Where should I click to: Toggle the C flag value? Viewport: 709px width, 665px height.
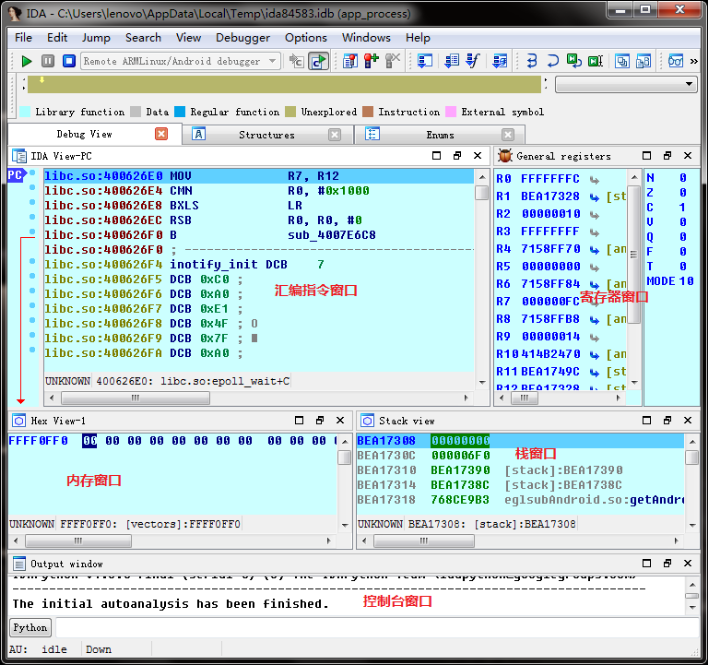683,207
